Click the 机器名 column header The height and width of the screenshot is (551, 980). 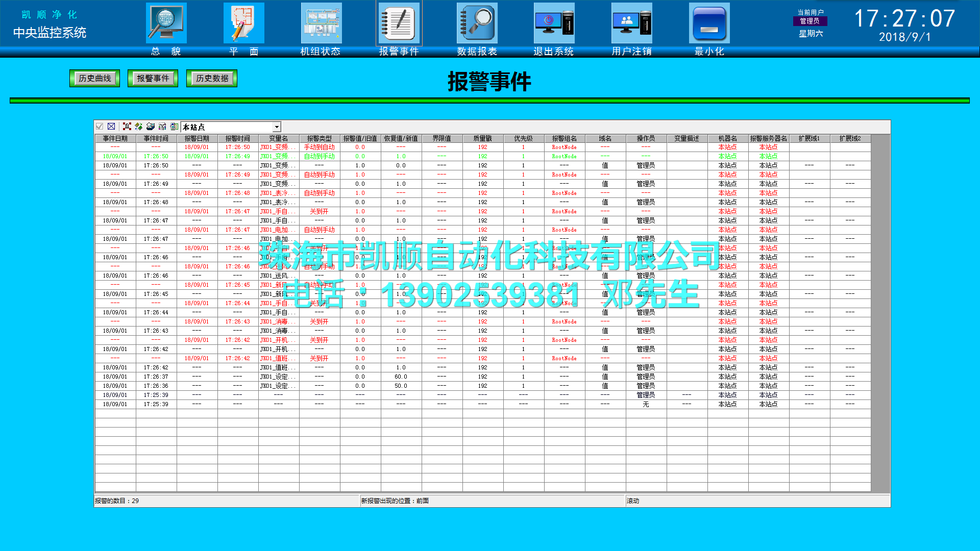pyautogui.click(x=728, y=138)
